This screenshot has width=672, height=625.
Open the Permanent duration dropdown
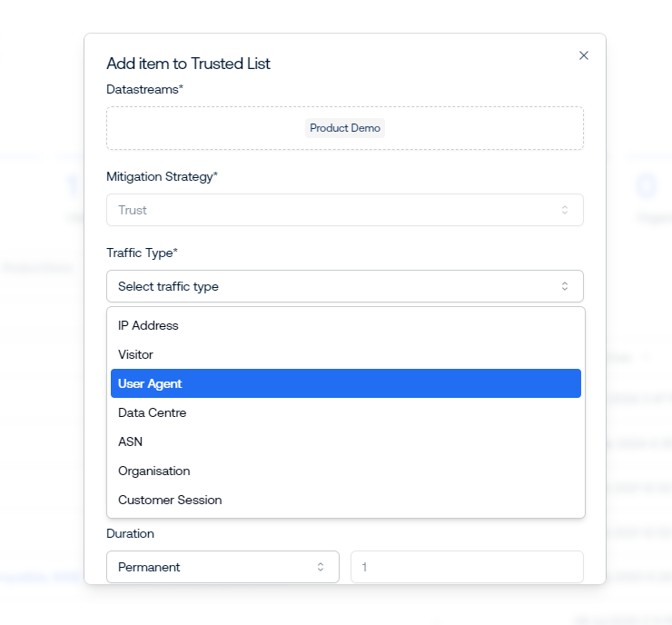coord(222,567)
